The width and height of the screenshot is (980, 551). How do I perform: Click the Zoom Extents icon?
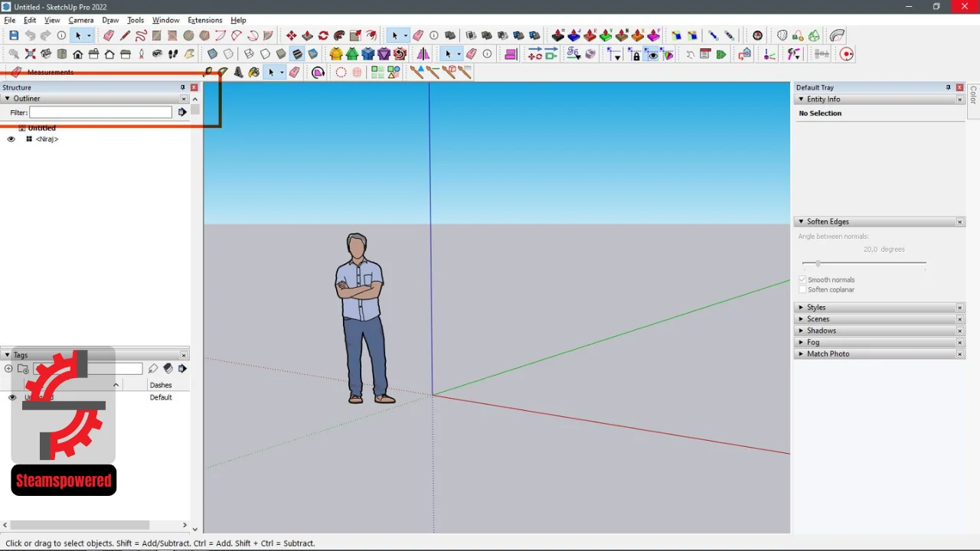pyautogui.click(x=30, y=54)
